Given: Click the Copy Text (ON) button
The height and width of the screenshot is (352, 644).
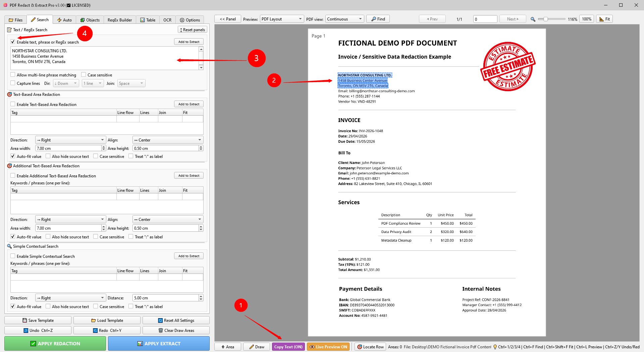Looking at the screenshot, I should (288, 347).
